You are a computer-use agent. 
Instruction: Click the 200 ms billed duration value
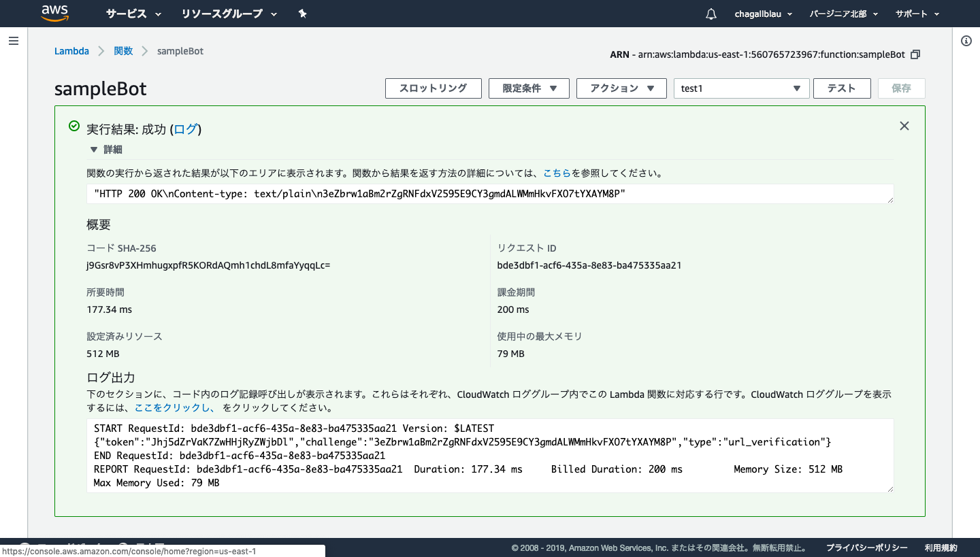[513, 309]
